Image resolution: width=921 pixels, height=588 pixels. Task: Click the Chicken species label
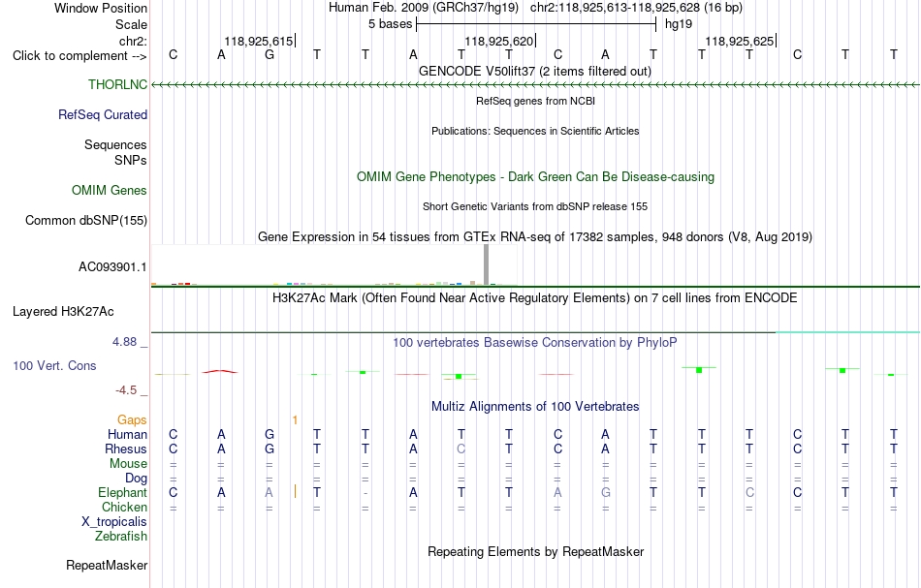[124, 507]
